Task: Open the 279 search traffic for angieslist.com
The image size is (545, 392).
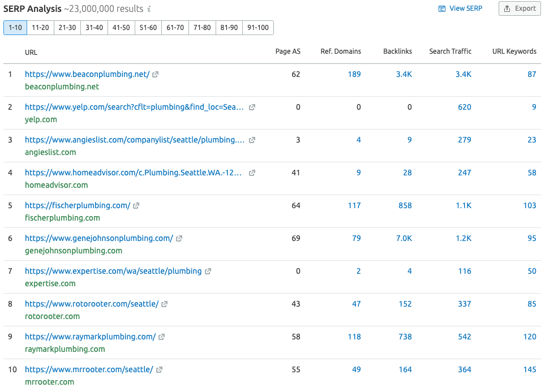Action: pyautogui.click(x=465, y=140)
